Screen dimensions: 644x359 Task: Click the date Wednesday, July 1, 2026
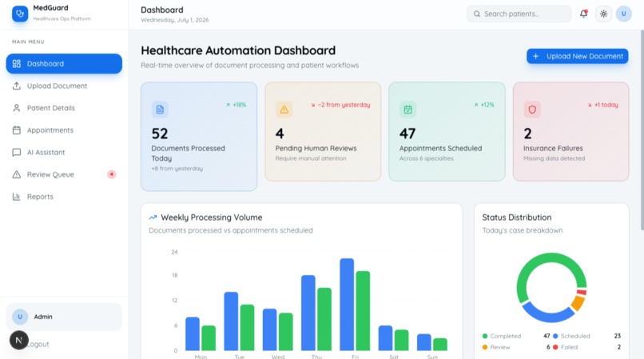(174, 20)
